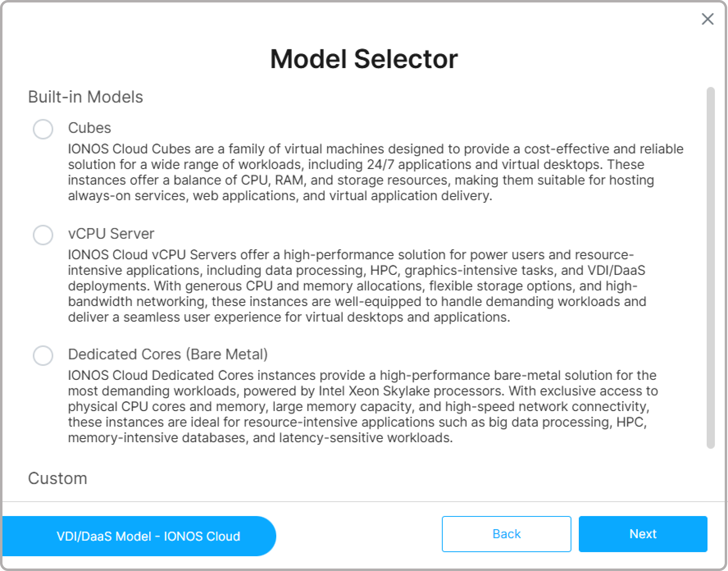Click the Built-in Models section heading
728x571 pixels.
point(85,97)
